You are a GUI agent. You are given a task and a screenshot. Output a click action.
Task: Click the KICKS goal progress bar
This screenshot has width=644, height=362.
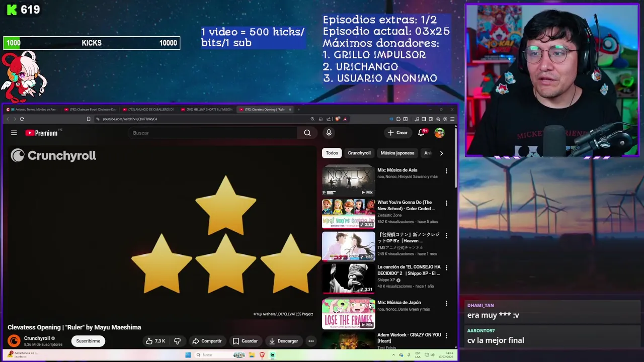click(x=92, y=43)
